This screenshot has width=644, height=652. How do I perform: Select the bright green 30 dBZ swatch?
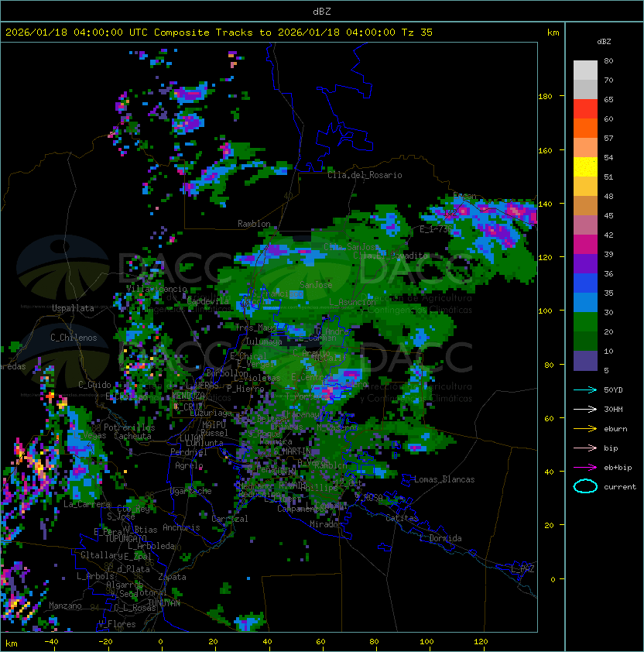point(585,322)
